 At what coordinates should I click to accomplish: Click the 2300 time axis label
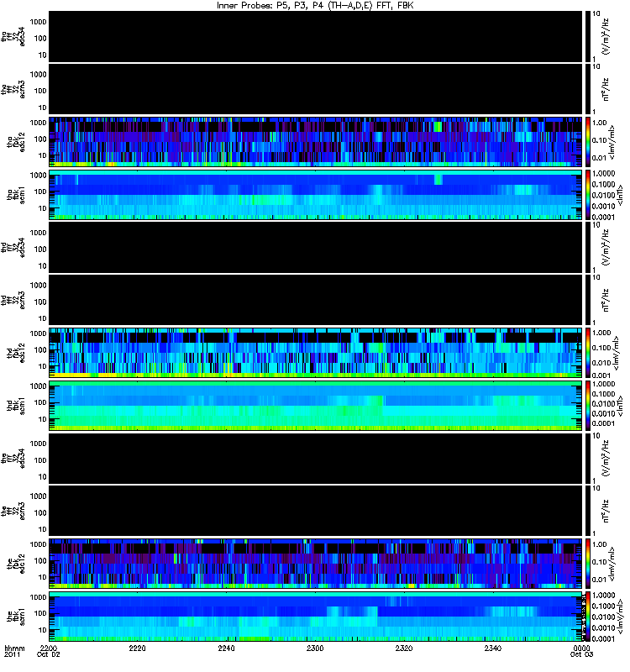(315, 648)
